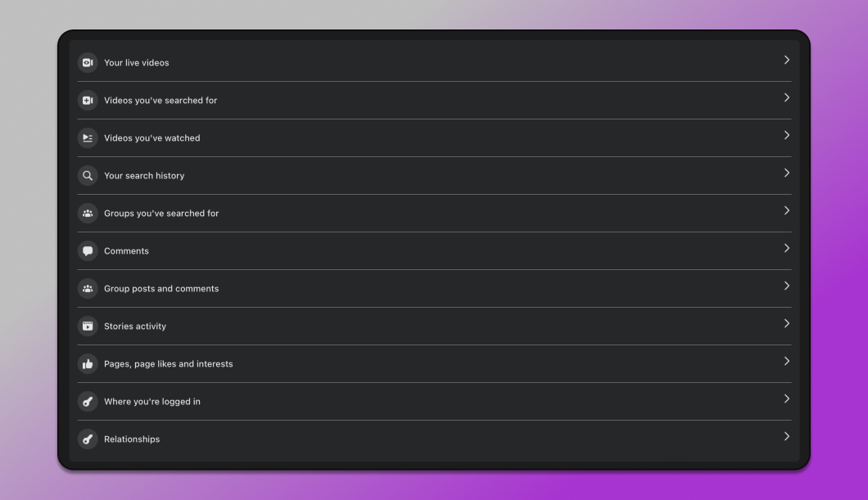868x500 pixels.
Task: View the Stories activity label
Action: (x=135, y=326)
